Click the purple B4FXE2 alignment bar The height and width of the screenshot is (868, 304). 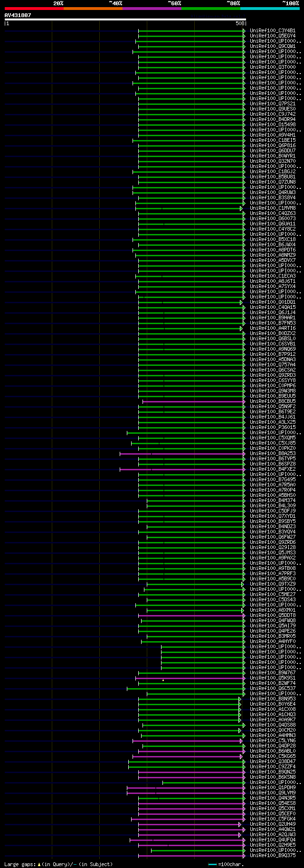pos(181,469)
